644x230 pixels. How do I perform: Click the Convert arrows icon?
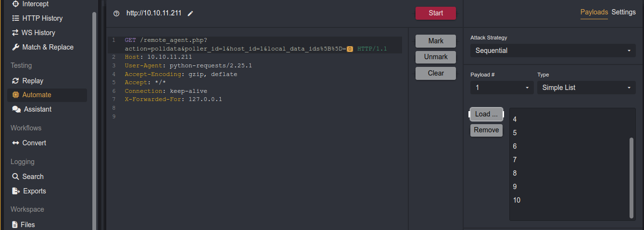pyautogui.click(x=15, y=143)
